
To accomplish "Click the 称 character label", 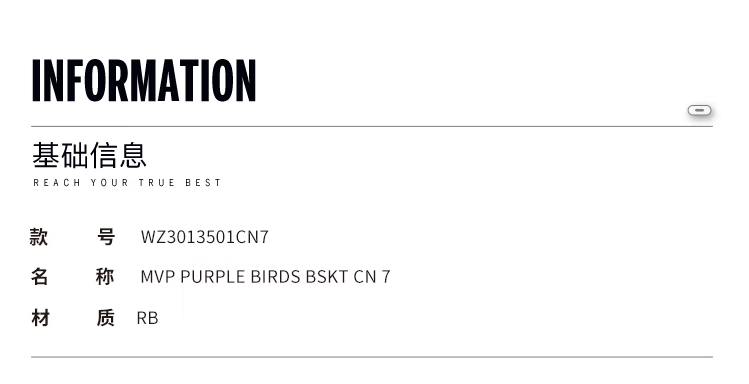I will click(105, 277).
